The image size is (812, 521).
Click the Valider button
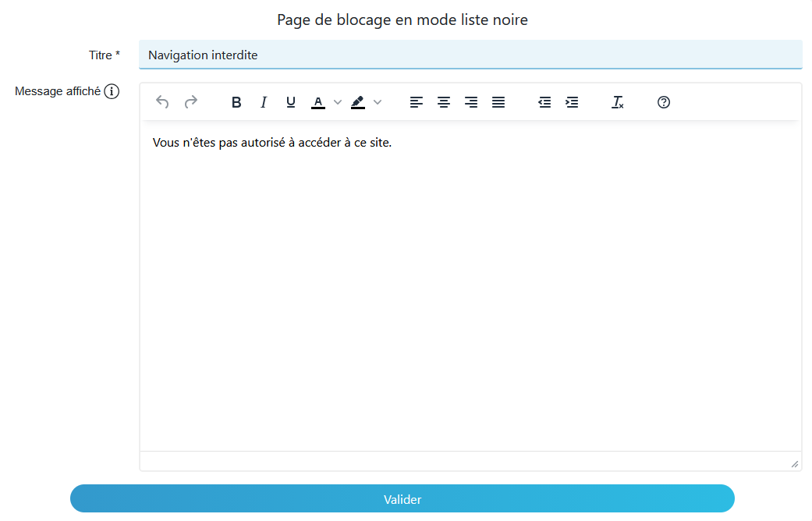tap(402, 498)
